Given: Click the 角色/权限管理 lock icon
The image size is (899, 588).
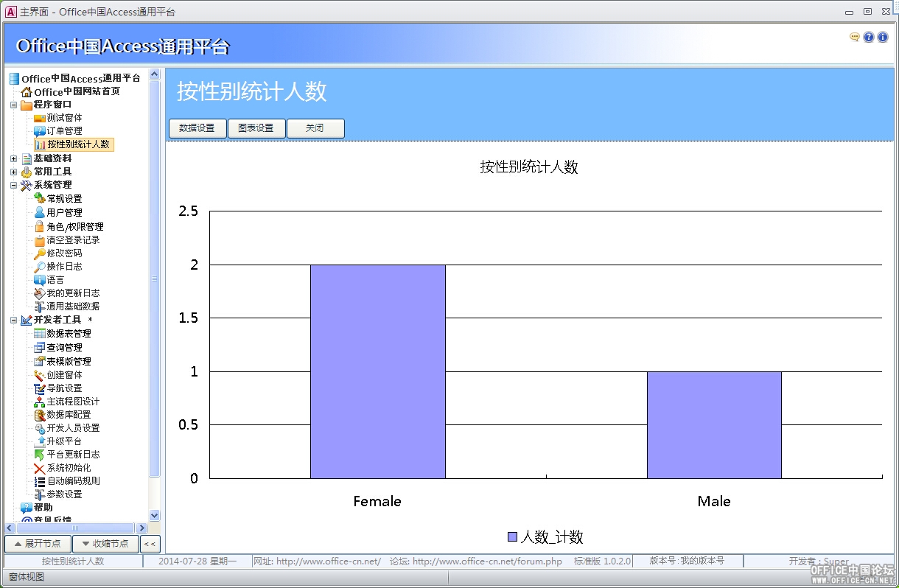Looking at the screenshot, I should [40, 226].
